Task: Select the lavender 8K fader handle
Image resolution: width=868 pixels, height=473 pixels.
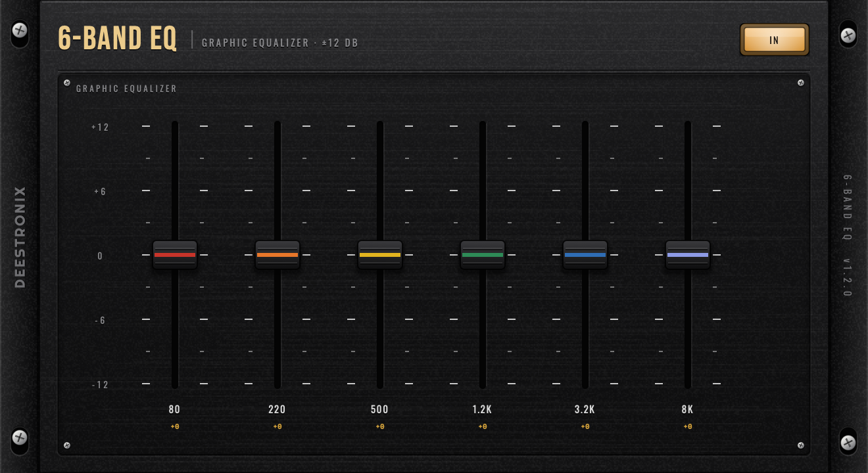Action: pyautogui.click(x=688, y=255)
